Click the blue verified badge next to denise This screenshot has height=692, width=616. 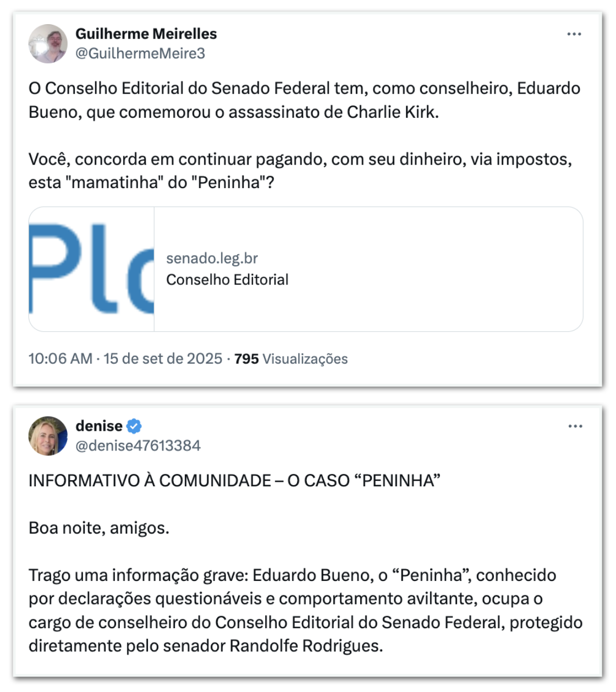pos(134,426)
